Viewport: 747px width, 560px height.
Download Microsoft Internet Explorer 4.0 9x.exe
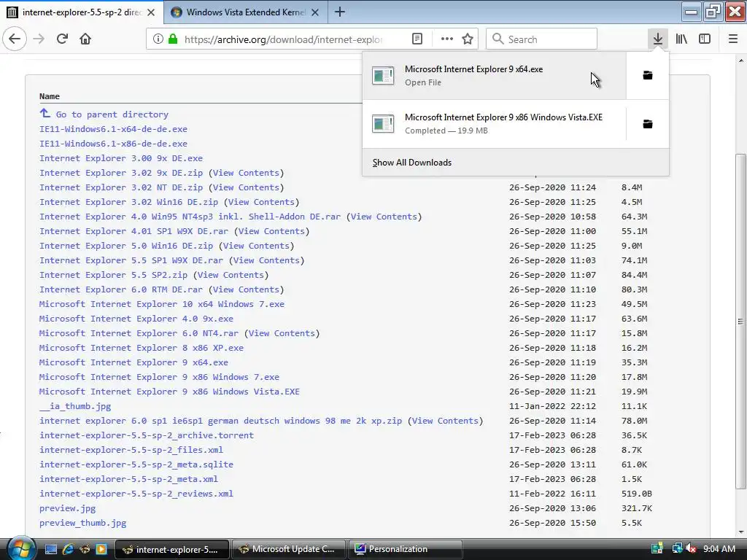136,319
